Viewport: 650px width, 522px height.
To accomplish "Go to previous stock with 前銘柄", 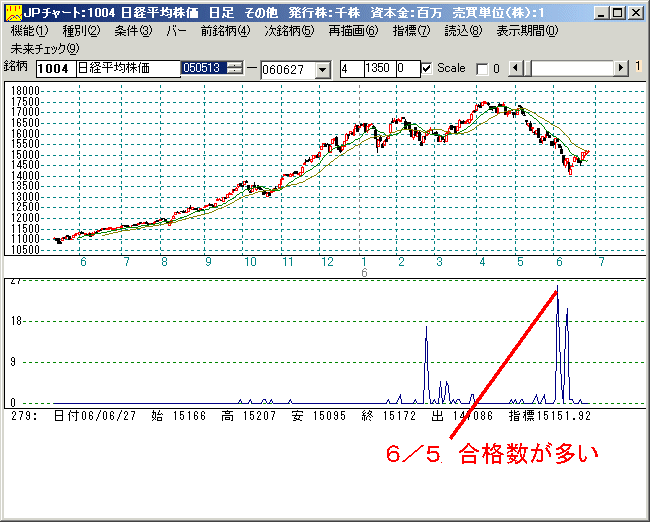I will pos(225,31).
